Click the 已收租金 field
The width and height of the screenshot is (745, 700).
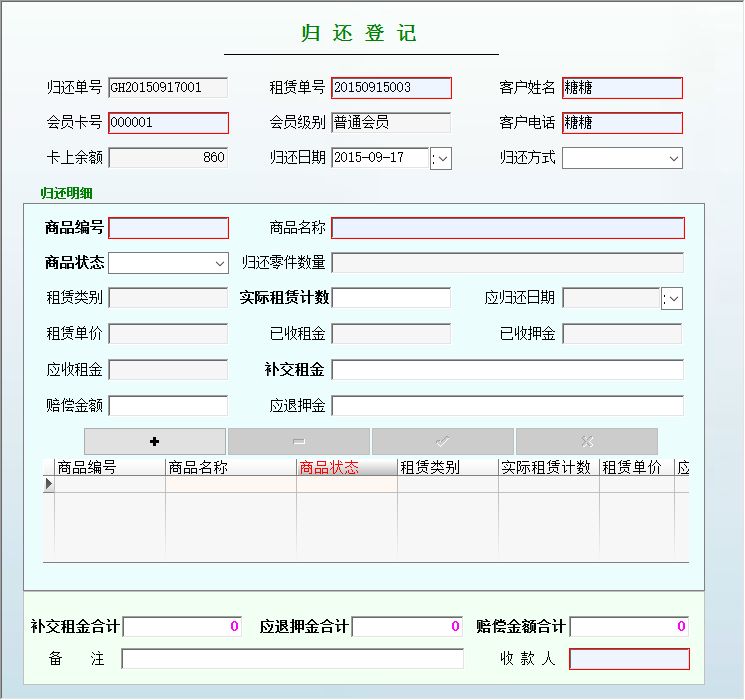[x=391, y=334]
